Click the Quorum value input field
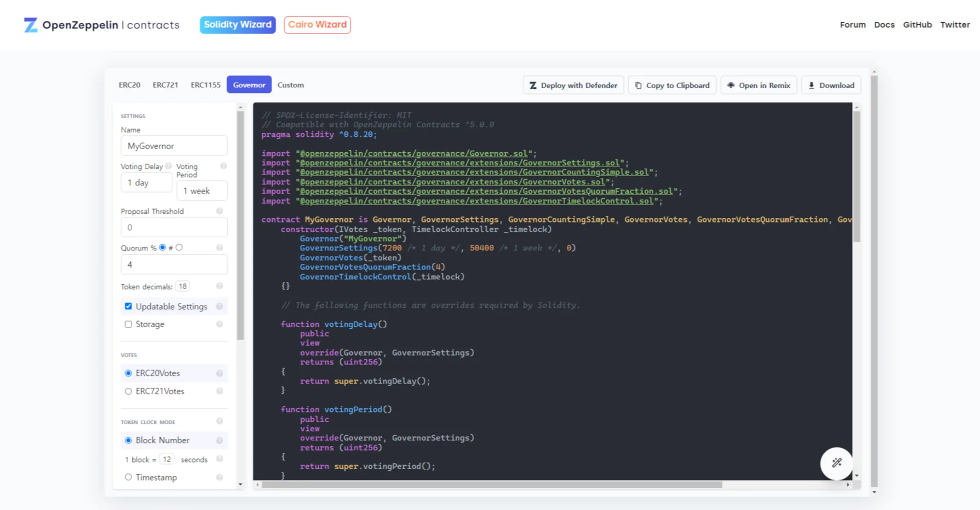The height and width of the screenshot is (510, 980). 174,264
